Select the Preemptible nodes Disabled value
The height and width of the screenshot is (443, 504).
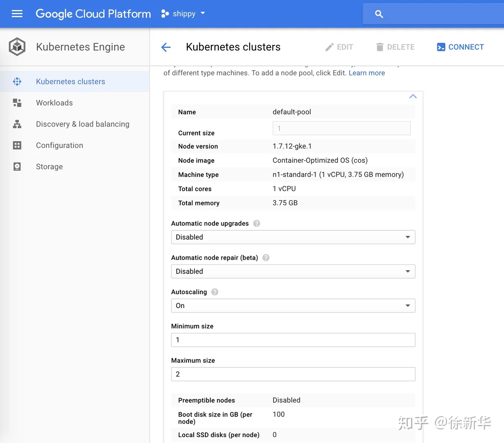286,400
